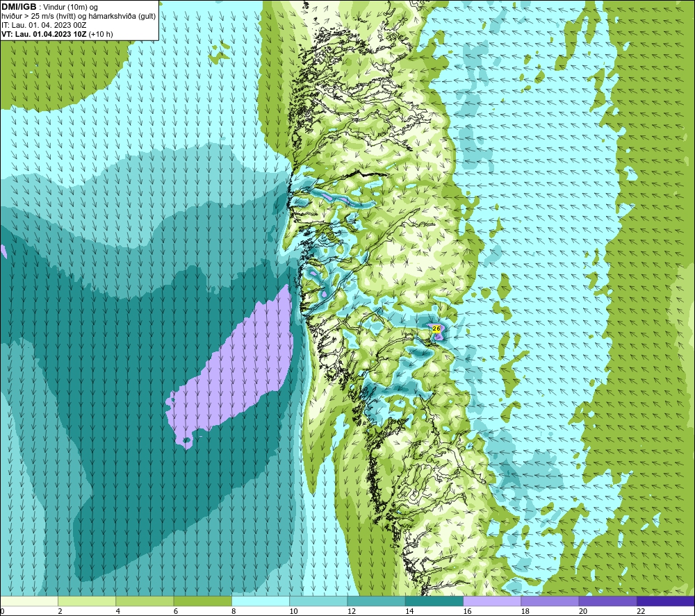Click the "12" scale label
Image resolution: width=695 pixels, height=616 pixels.
coord(352,611)
